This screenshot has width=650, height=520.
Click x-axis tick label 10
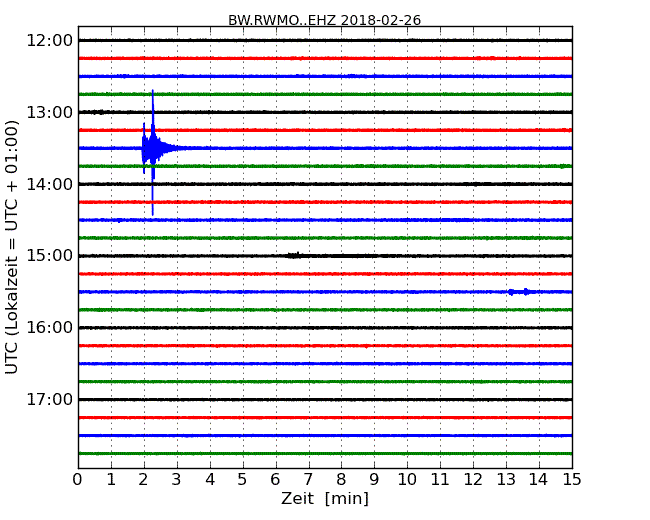(x=407, y=479)
